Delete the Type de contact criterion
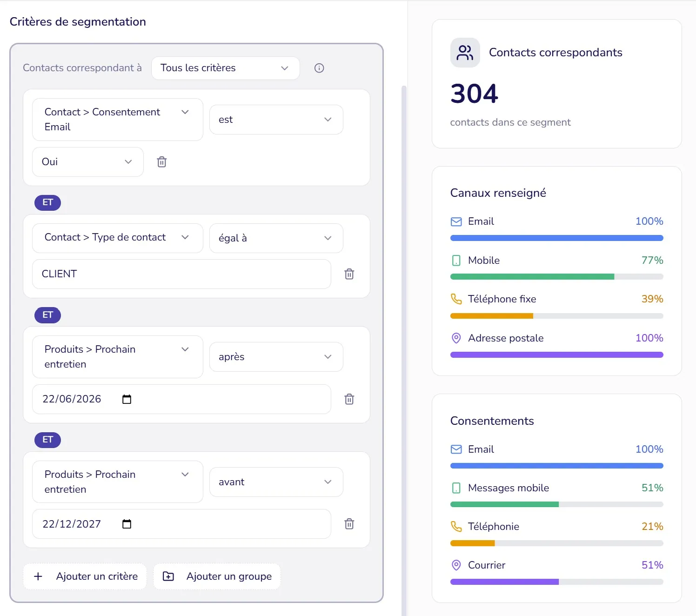 pyautogui.click(x=349, y=274)
